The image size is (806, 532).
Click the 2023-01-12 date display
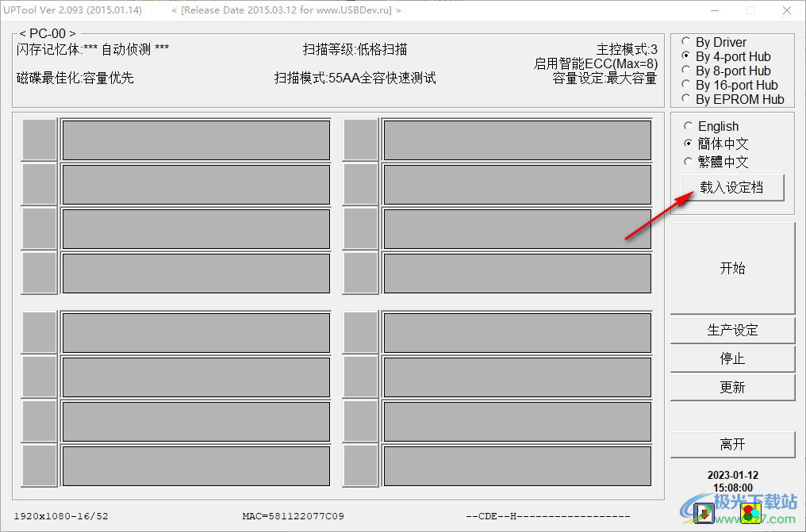732,475
